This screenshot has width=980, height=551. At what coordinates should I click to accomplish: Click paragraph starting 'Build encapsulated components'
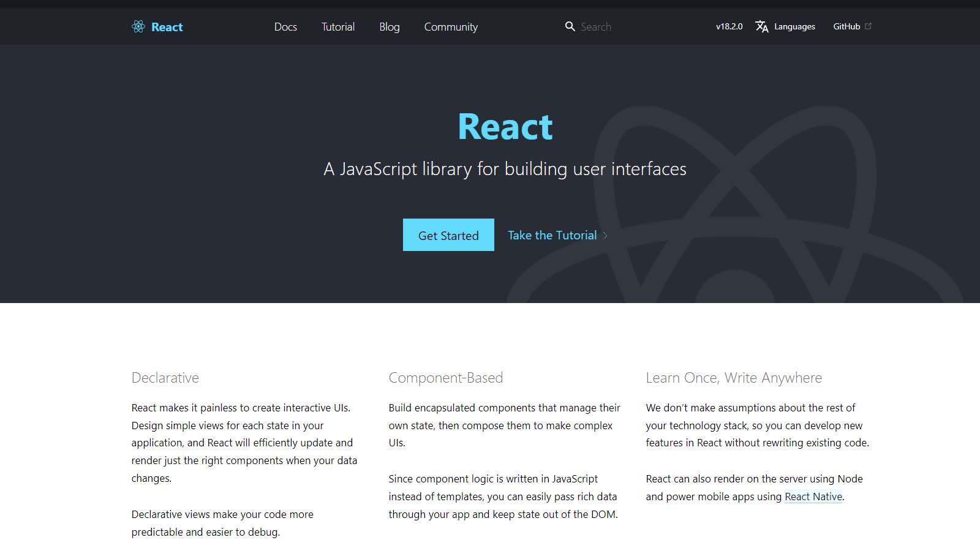(505, 425)
